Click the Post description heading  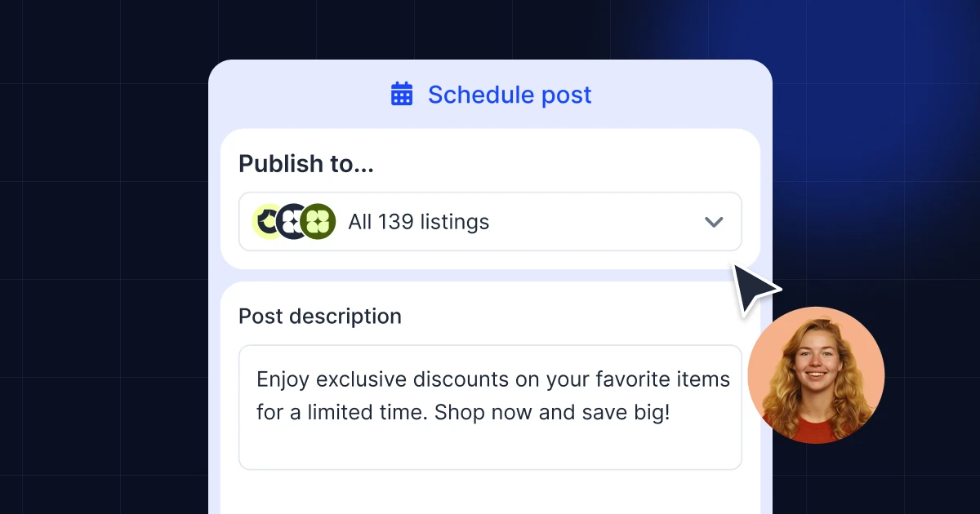pyautogui.click(x=319, y=316)
